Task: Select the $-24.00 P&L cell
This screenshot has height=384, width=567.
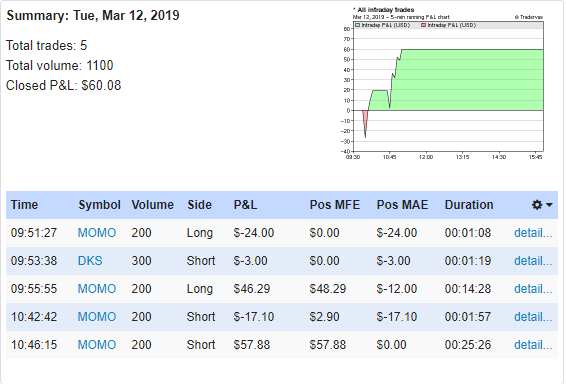Action: tap(254, 232)
